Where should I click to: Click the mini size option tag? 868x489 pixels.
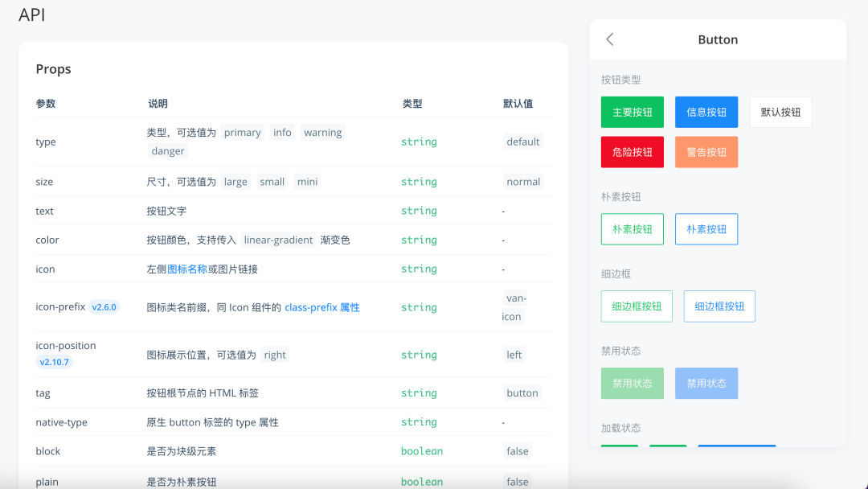(x=307, y=182)
